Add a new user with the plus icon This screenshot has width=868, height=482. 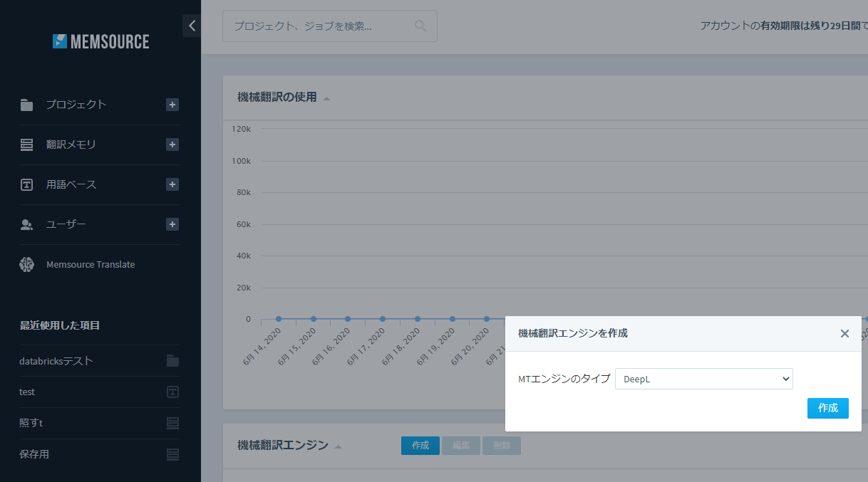172,224
